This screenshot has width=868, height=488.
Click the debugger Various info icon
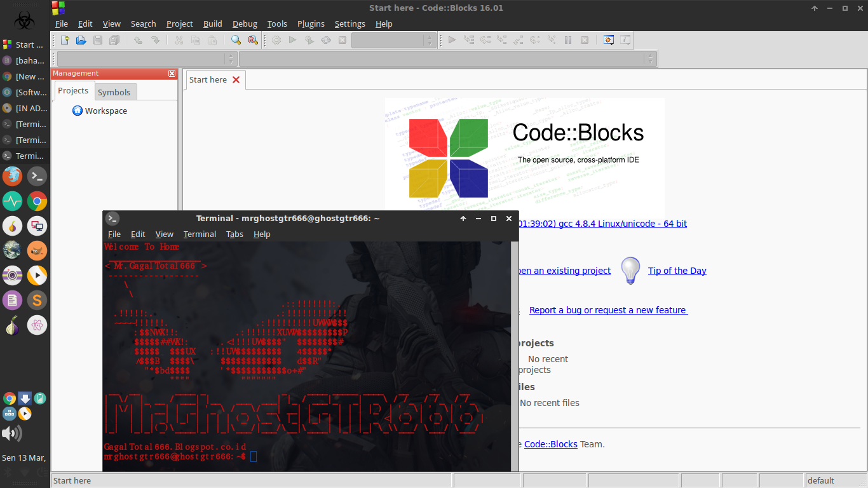[625, 40]
